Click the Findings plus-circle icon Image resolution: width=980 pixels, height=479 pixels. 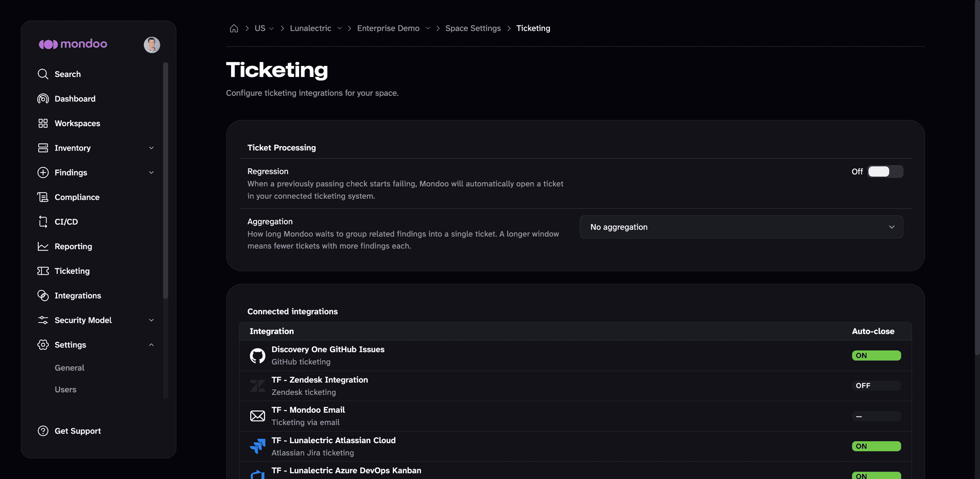(x=43, y=173)
